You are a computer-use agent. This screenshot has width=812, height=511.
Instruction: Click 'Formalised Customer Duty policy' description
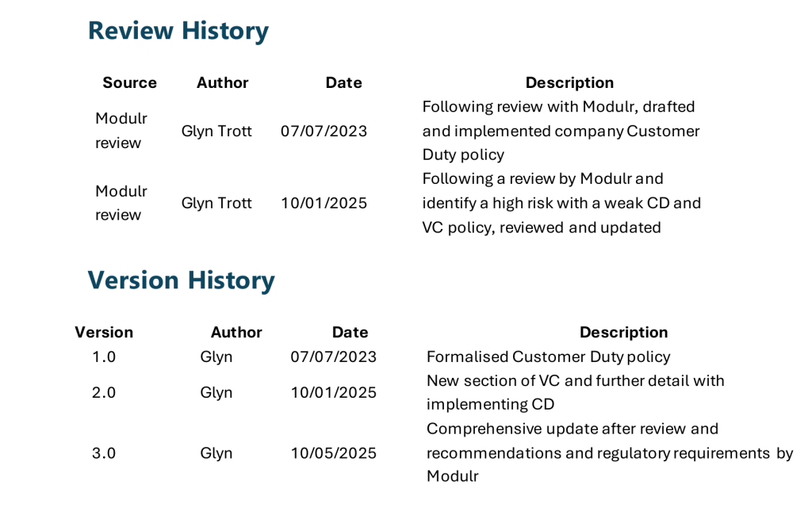click(x=548, y=357)
